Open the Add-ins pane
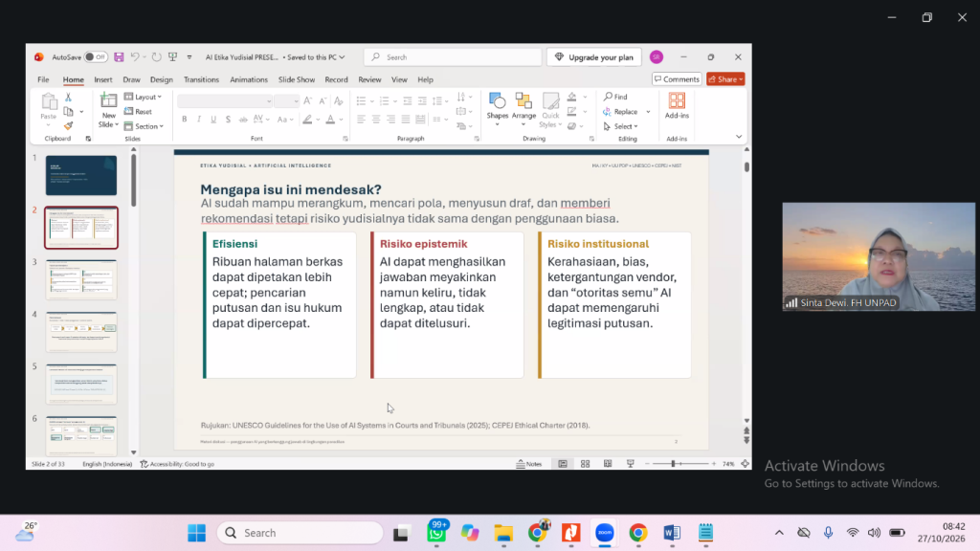Image resolution: width=980 pixels, height=551 pixels. 677,106
